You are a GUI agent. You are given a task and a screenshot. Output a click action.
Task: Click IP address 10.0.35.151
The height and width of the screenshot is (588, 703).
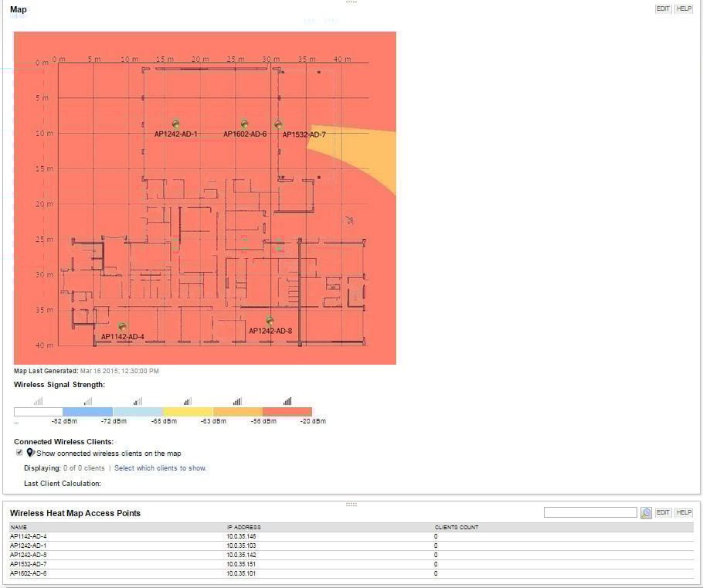[x=241, y=564]
